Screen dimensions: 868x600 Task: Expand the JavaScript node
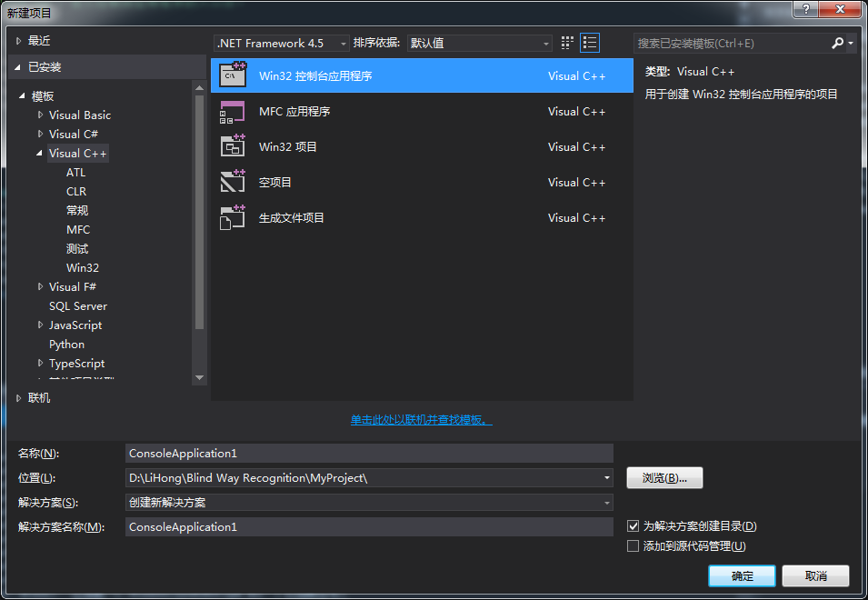point(40,325)
